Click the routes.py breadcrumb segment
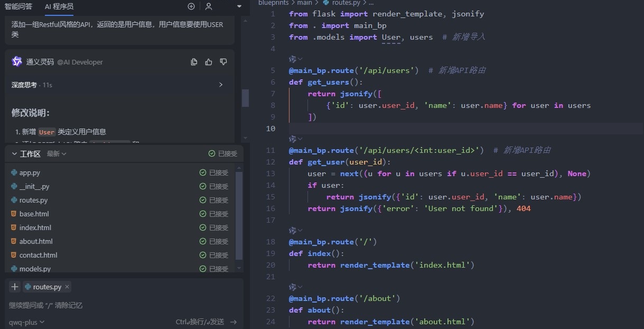This screenshot has width=644, height=329. tap(346, 3)
